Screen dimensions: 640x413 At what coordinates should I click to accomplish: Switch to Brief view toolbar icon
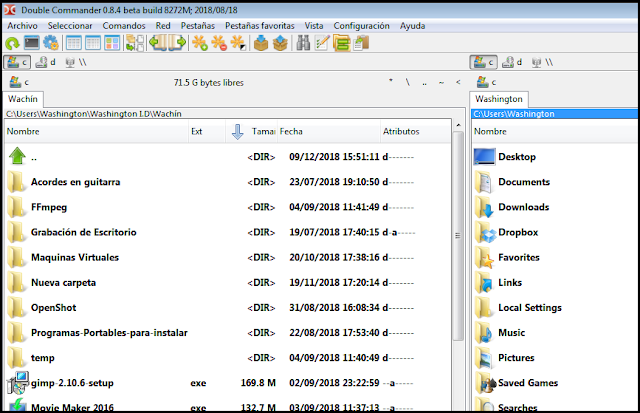pos(74,43)
